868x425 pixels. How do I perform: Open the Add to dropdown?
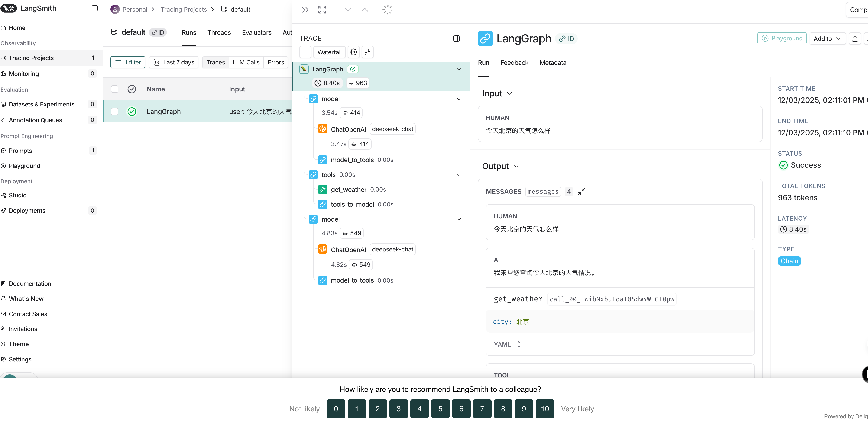tap(827, 39)
